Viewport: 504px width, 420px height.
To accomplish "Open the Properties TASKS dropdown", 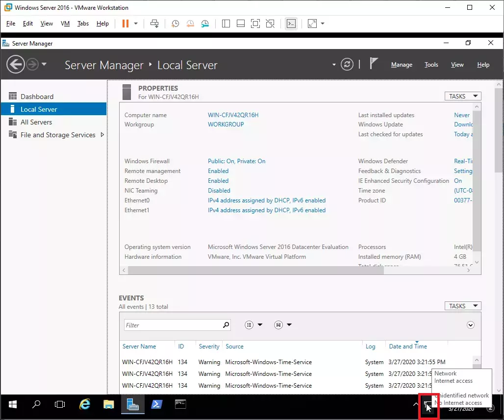I will [x=463, y=96].
